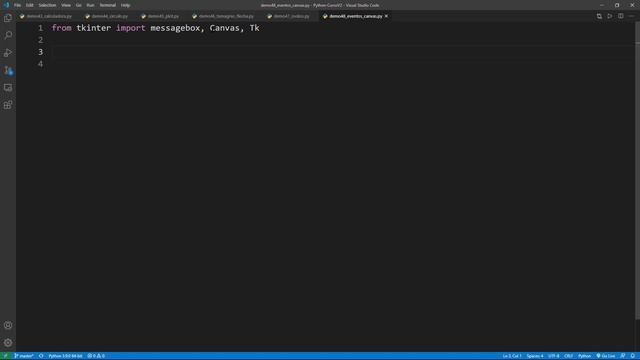Open the Manage gear icon

[8, 343]
